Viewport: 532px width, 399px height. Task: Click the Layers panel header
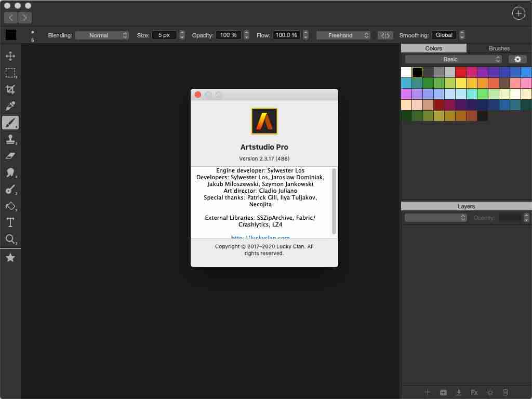(x=466, y=206)
